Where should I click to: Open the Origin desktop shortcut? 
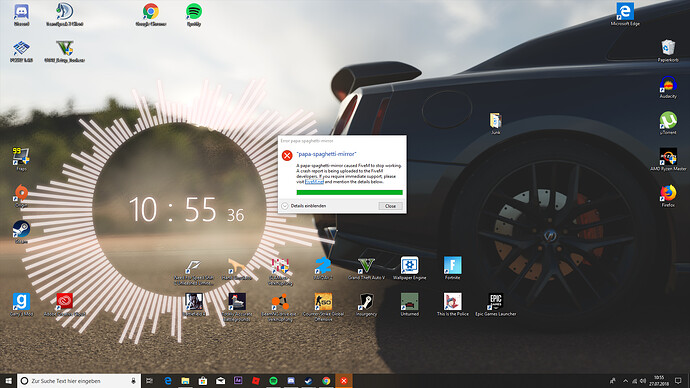(21, 196)
